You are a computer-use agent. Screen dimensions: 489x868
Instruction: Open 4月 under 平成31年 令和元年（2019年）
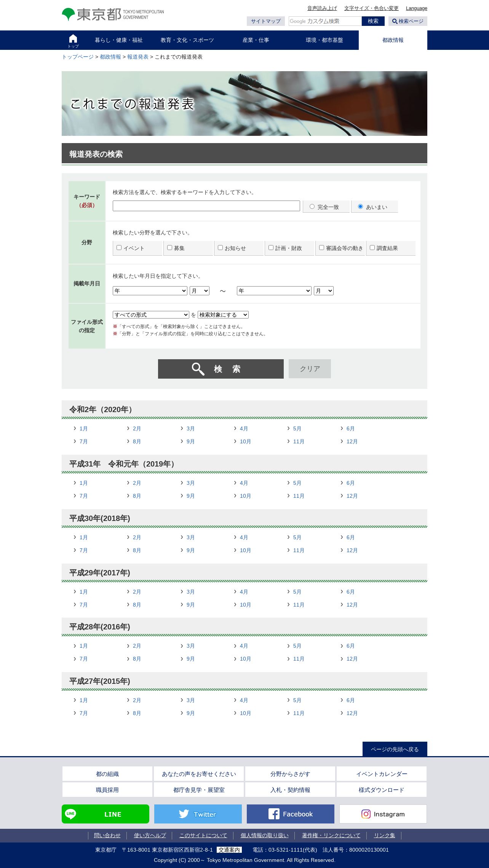pyautogui.click(x=244, y=483)
